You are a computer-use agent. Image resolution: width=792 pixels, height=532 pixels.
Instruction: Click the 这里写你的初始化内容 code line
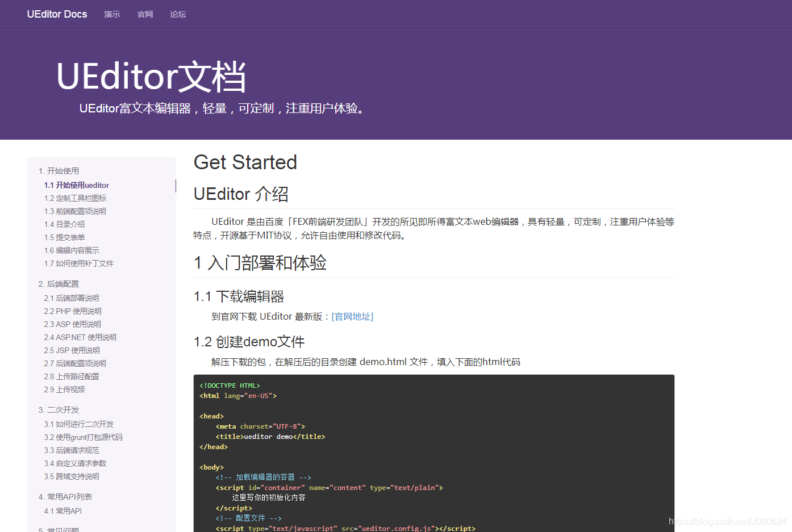[269, 498]
